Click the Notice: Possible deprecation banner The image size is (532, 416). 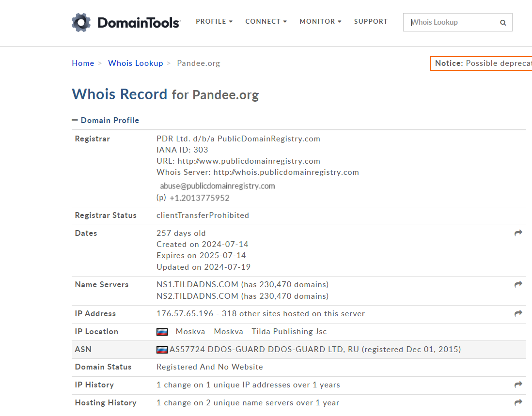click(482, 63)
